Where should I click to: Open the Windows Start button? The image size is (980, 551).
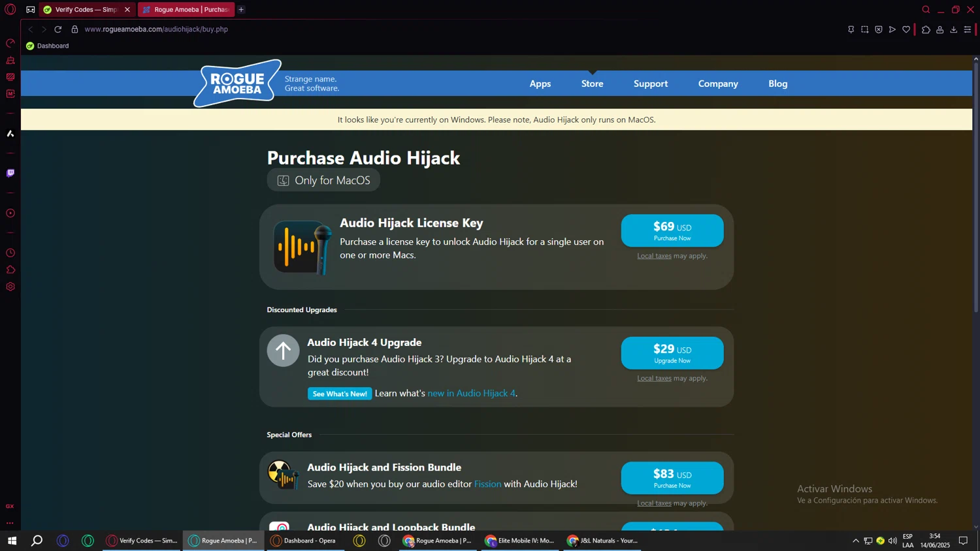[x=12, y=541]
